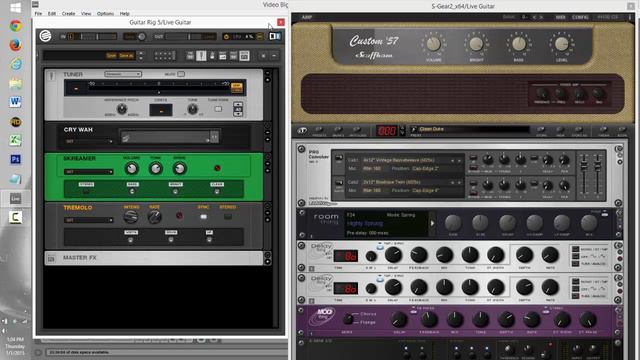Image resolution: width=640 pixels, height=360 pixels.
Task: Click the first Delay Thing tap tempo button
Action: point(380,246)
